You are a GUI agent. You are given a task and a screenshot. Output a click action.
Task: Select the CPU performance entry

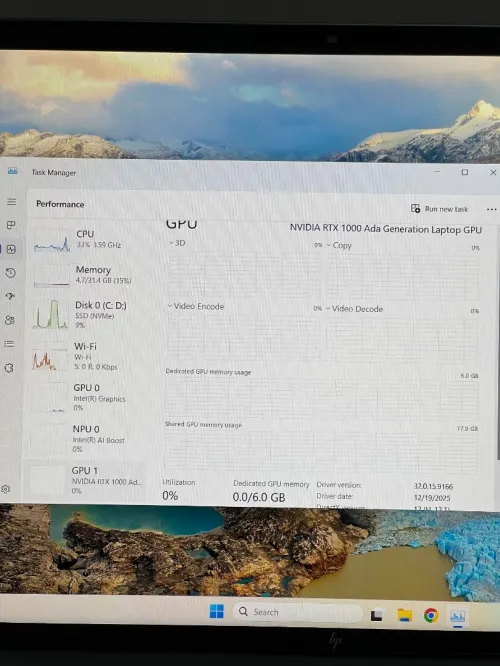point(87,241)
